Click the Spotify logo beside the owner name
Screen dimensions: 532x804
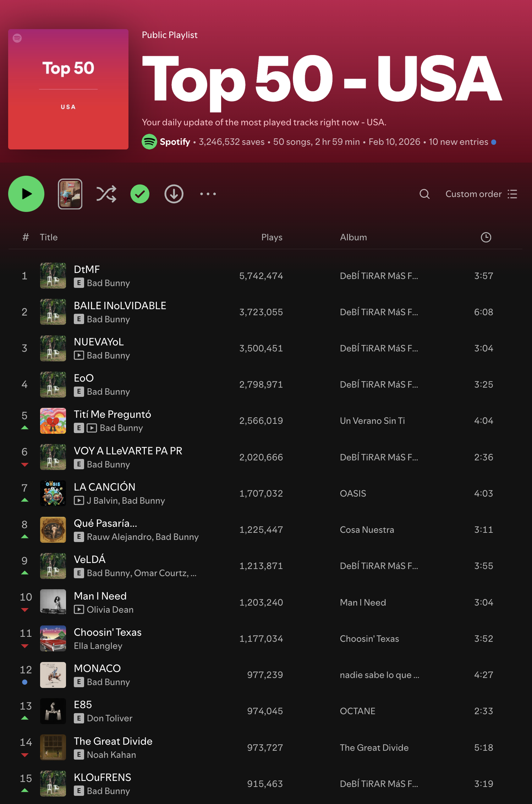pos(149,142)
